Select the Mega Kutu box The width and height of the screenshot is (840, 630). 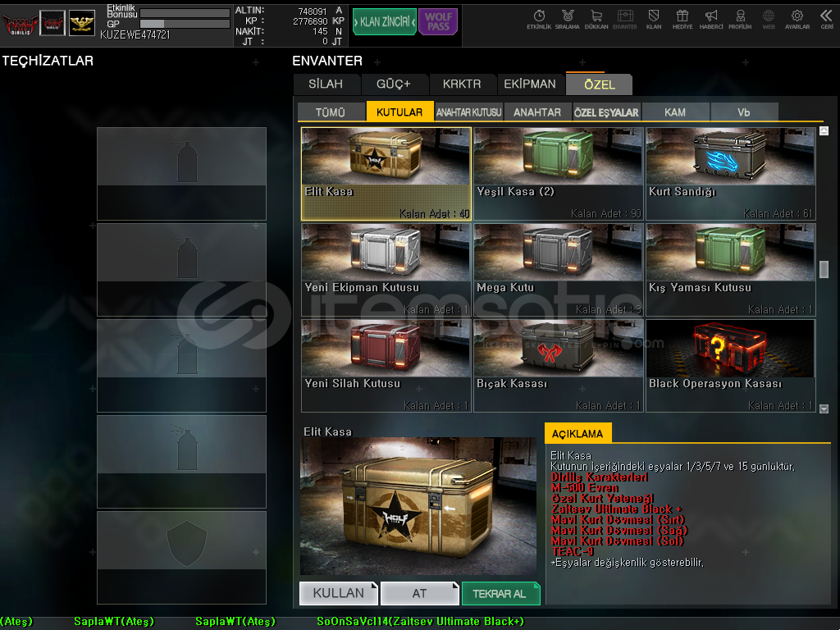point(558,270)
